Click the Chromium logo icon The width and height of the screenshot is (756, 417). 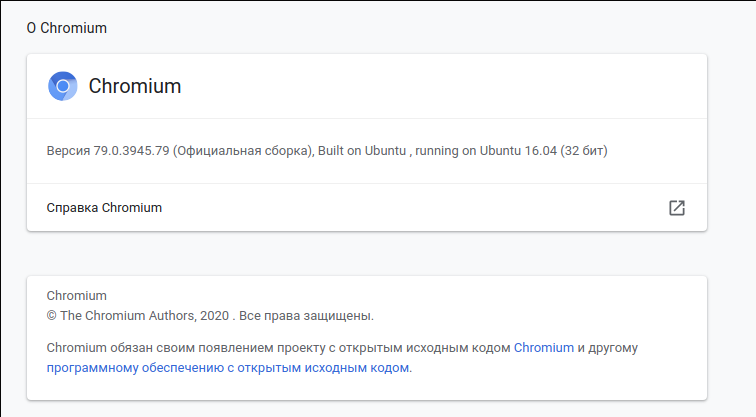coord(62,86)
